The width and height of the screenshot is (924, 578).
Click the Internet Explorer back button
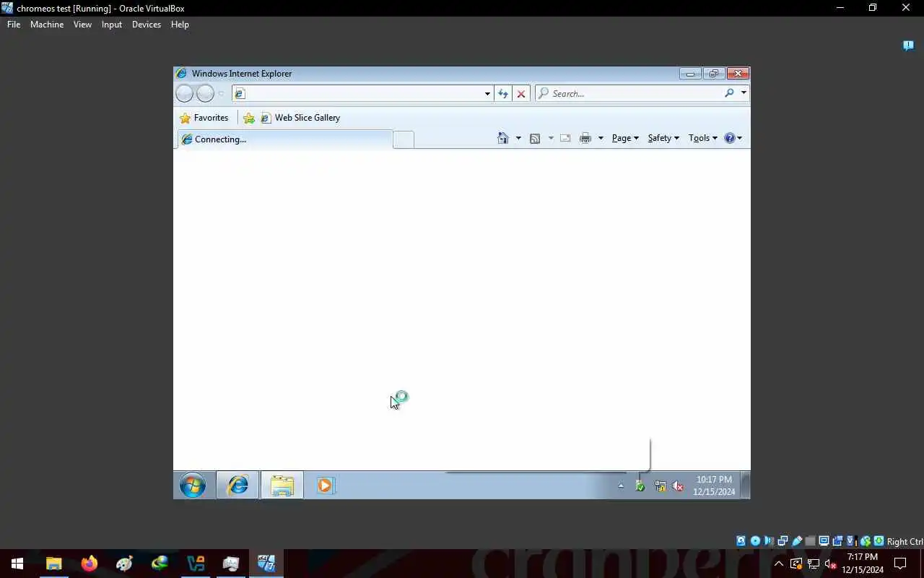coord(185,93)
